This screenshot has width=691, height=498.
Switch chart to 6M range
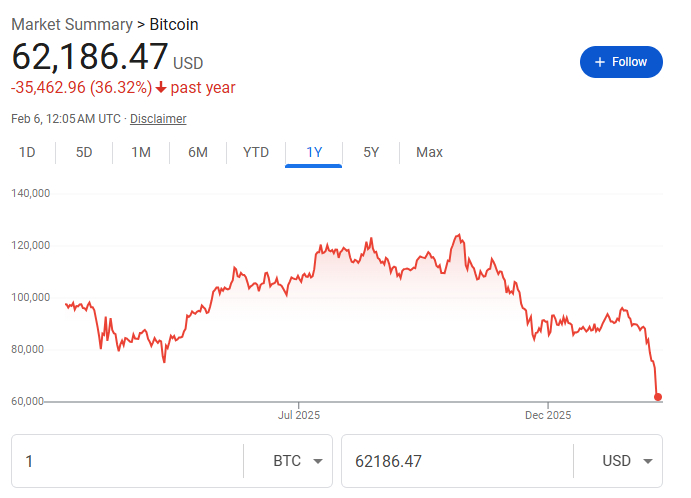pos(198,153)
